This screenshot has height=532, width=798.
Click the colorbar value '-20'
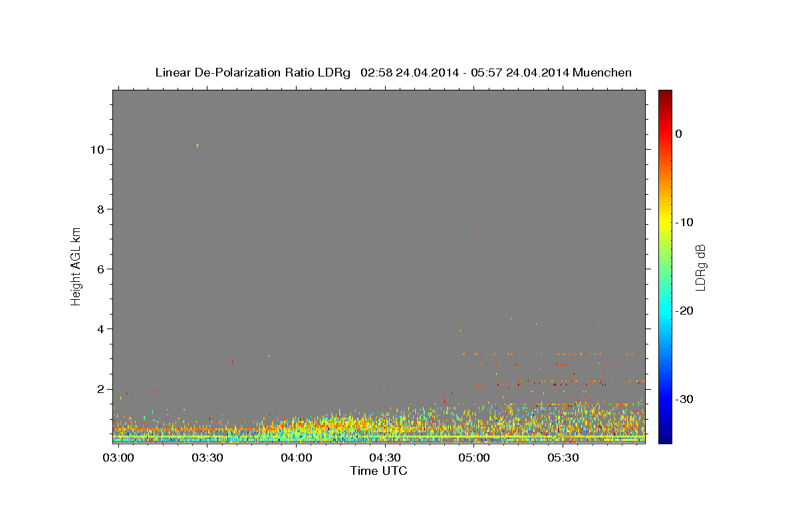684,311
